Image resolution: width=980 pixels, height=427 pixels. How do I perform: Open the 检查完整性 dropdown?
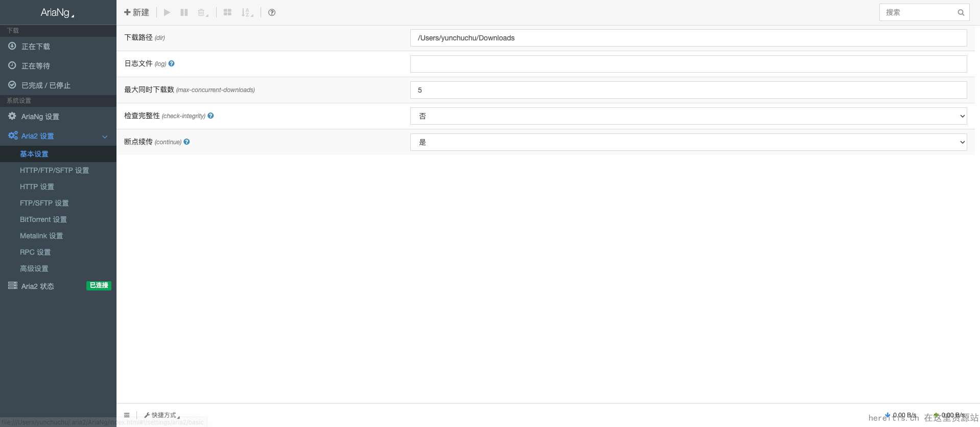point(688,116)
